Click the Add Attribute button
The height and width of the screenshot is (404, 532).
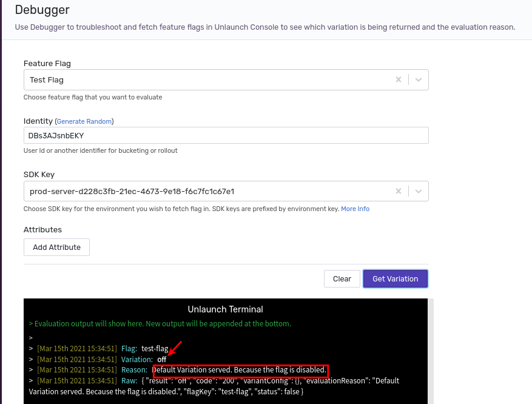point(56,247)
